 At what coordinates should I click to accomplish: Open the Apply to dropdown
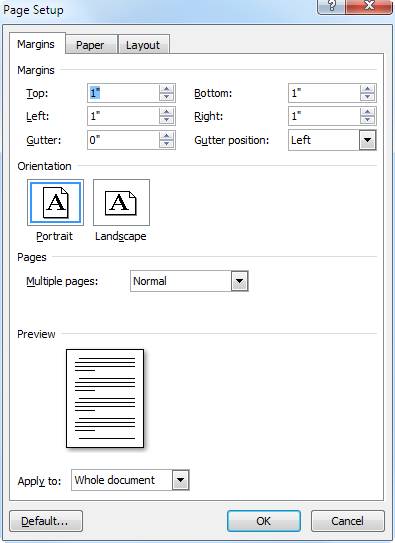coord(180,480)
